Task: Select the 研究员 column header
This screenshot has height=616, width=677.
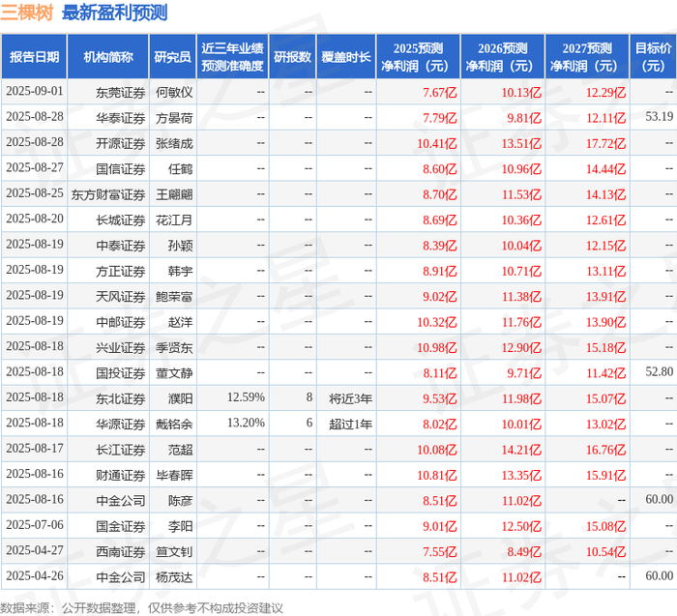Action: 172,57
